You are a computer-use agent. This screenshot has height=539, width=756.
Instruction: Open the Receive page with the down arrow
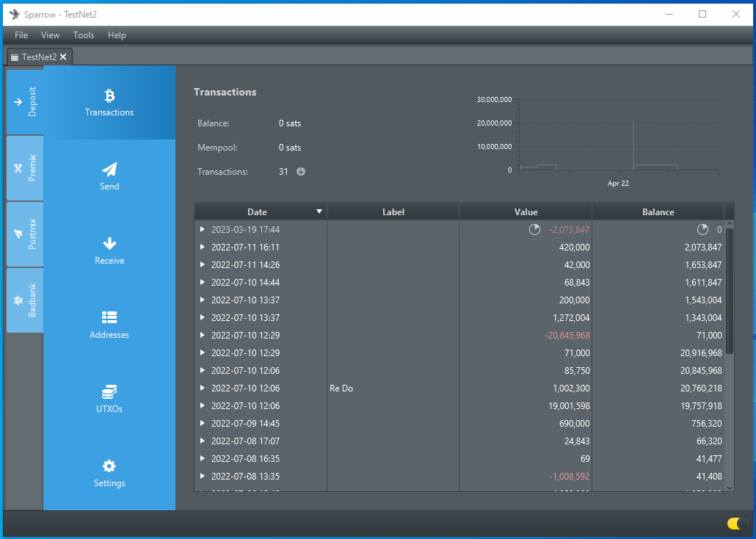click(x=109, y=251)
